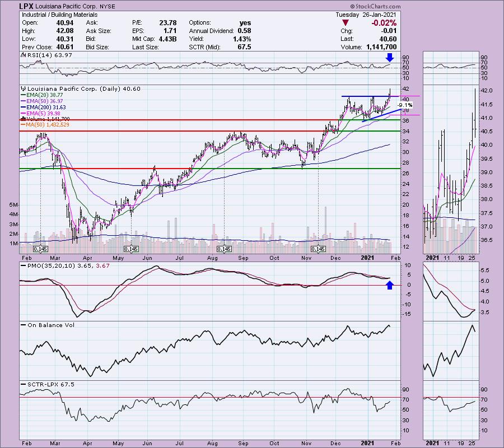Click the Prev Close value "40.61"
504x448 pixels.
tap(65, 47)
